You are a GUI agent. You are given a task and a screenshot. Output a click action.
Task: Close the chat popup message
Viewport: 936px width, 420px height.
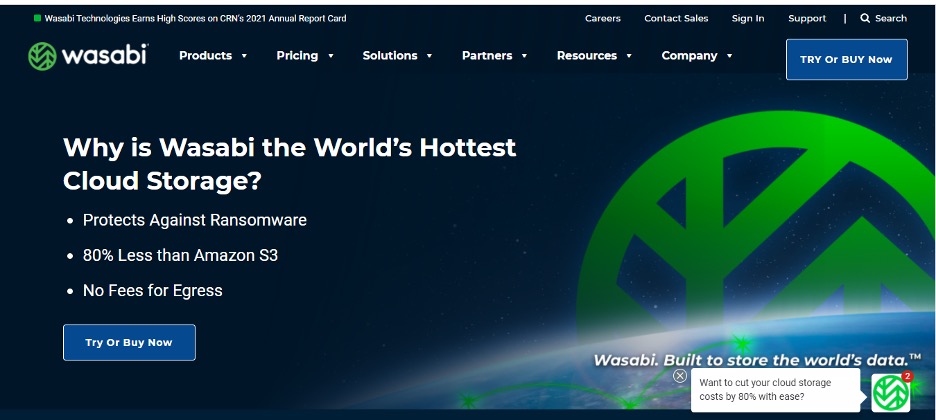[680, 376]
